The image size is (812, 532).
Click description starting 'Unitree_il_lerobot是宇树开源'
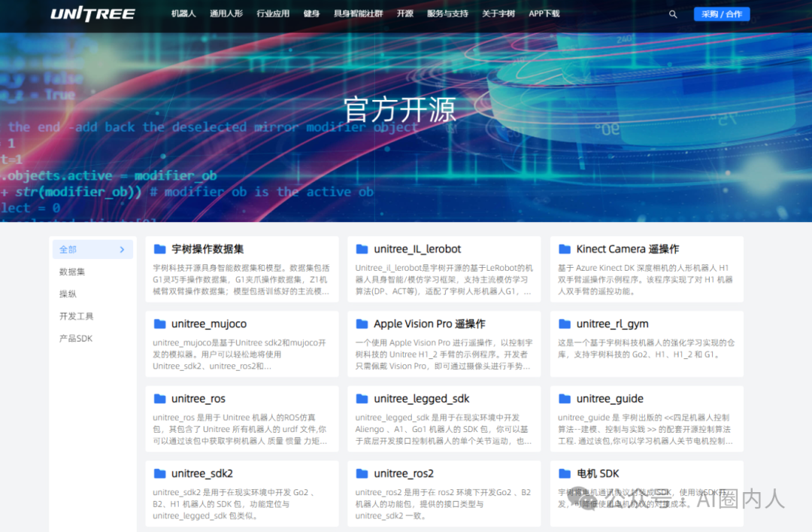[x=444, y=279]
